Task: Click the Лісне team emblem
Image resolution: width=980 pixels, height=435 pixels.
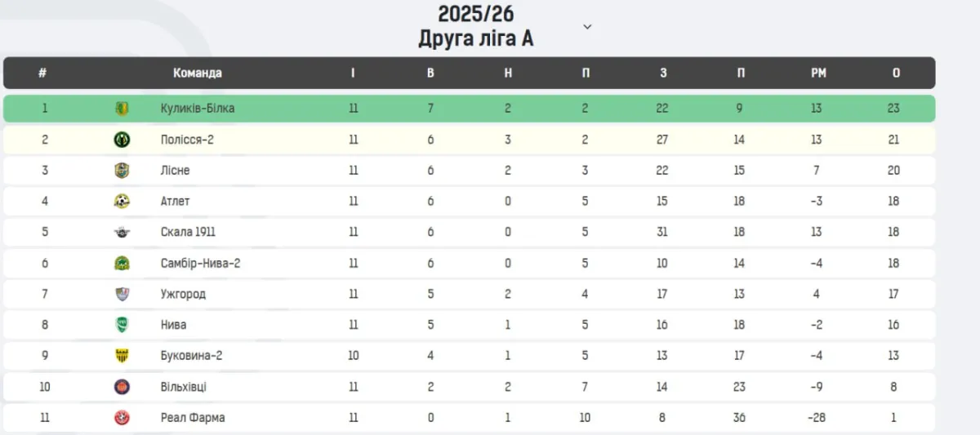Action: [x=122, y=171]
